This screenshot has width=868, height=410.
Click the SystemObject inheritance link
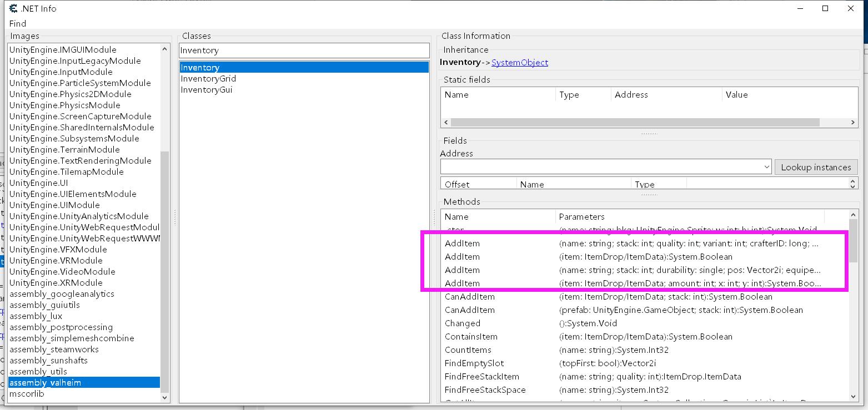[x=519, y=62]
